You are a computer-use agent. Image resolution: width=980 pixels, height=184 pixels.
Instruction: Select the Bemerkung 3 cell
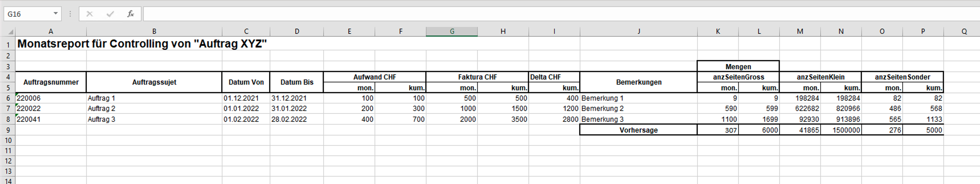point(639,119)
